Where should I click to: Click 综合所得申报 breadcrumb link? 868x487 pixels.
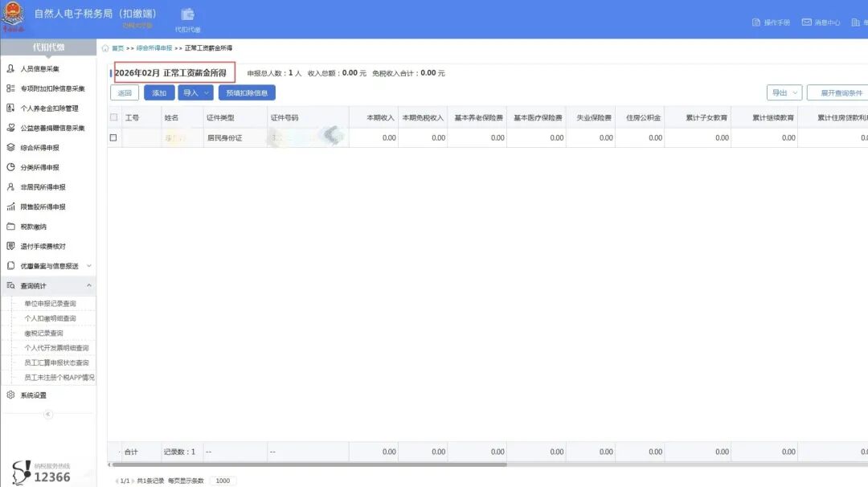pos(154,48)
